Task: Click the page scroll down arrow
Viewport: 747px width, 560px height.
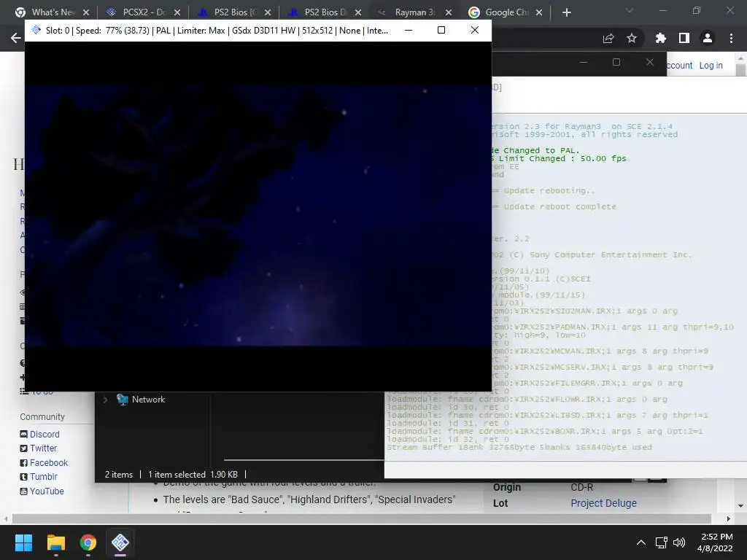Action: coord(741,506)
